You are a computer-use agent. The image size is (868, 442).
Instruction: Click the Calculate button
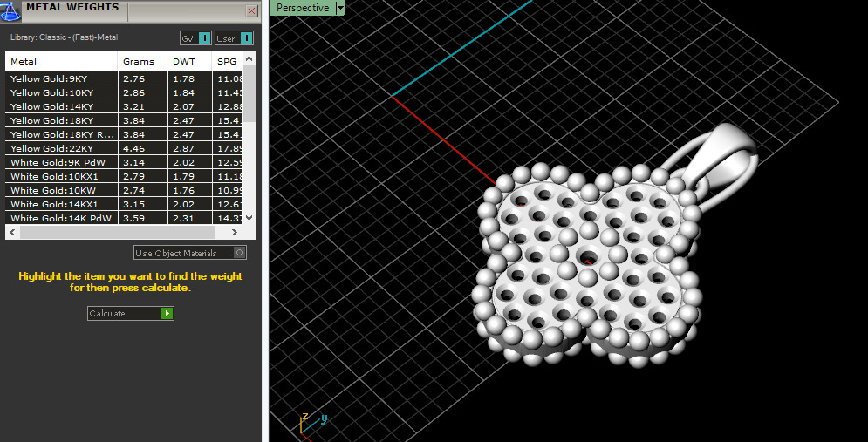coord(131,314)
